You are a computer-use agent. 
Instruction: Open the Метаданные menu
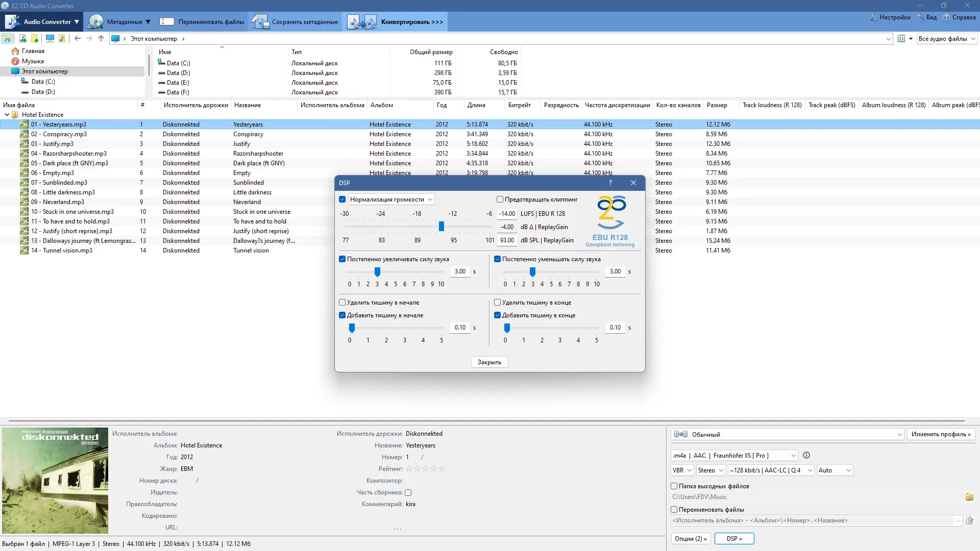click(x=120, y=22)
